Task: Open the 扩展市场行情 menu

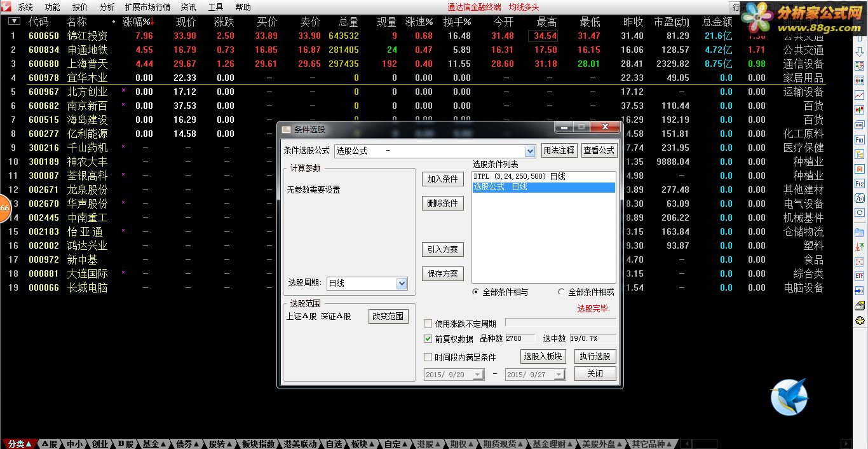Action: click(147, 7)
